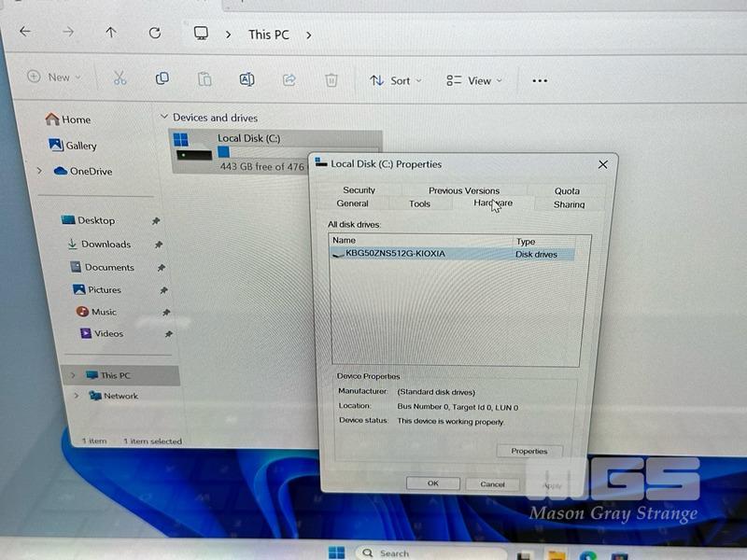Switch to the Tools tab

point(419,203)
